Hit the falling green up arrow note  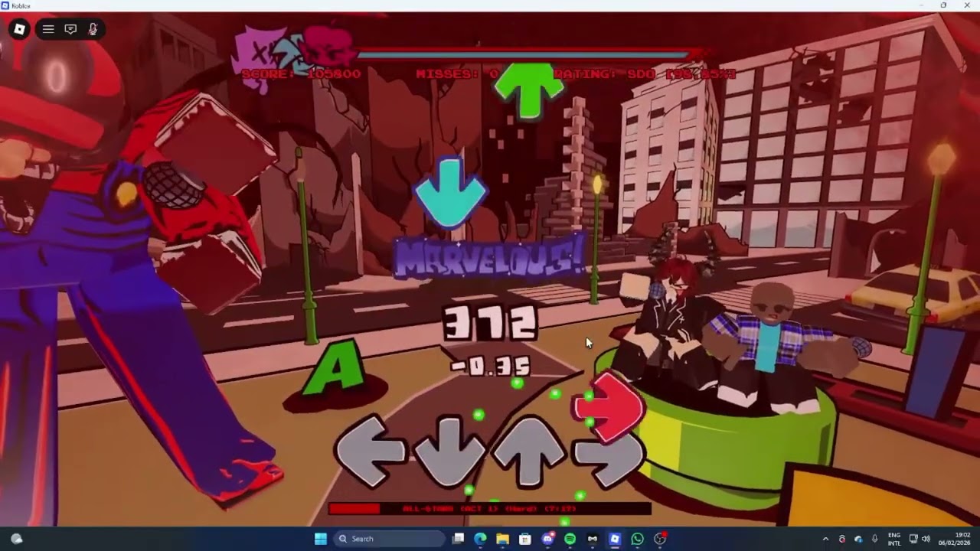click(x=529, y=90)
